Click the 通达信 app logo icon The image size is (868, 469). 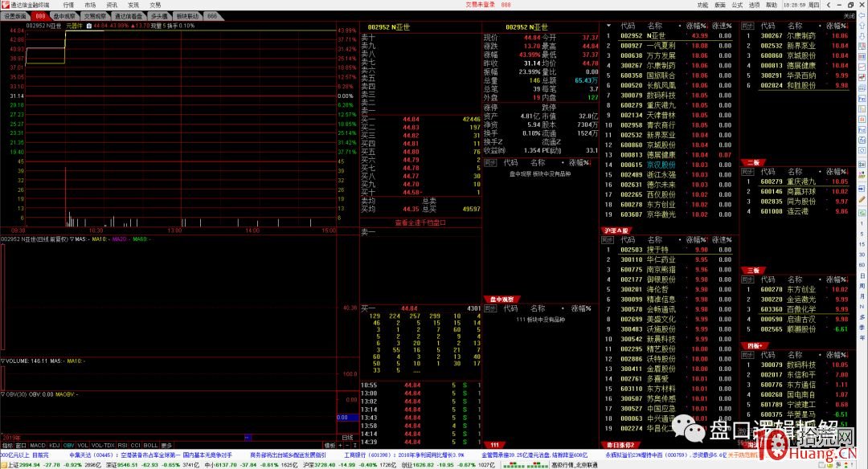[5, 5]
